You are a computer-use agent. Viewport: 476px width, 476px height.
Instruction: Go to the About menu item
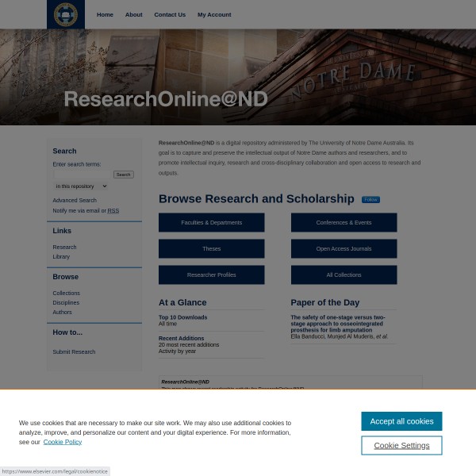coord(133,14)
